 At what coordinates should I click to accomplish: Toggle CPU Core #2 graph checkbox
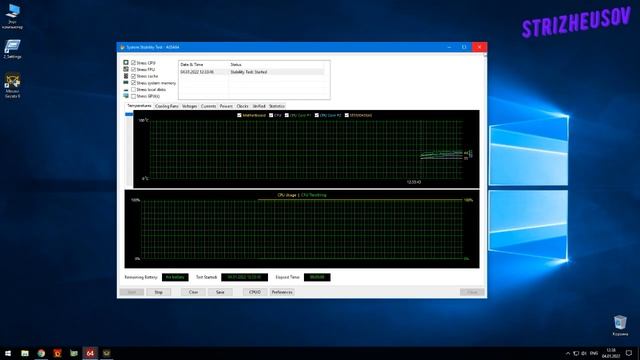317,115
